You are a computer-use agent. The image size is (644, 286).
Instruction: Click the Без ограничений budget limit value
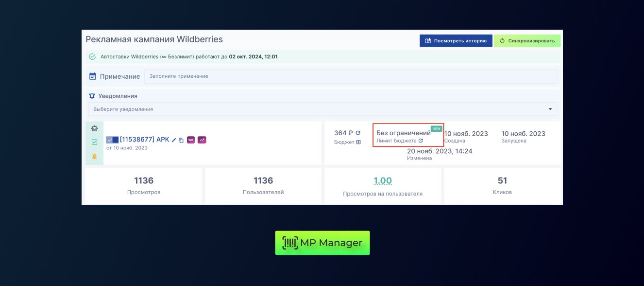(x=403, y=133)
